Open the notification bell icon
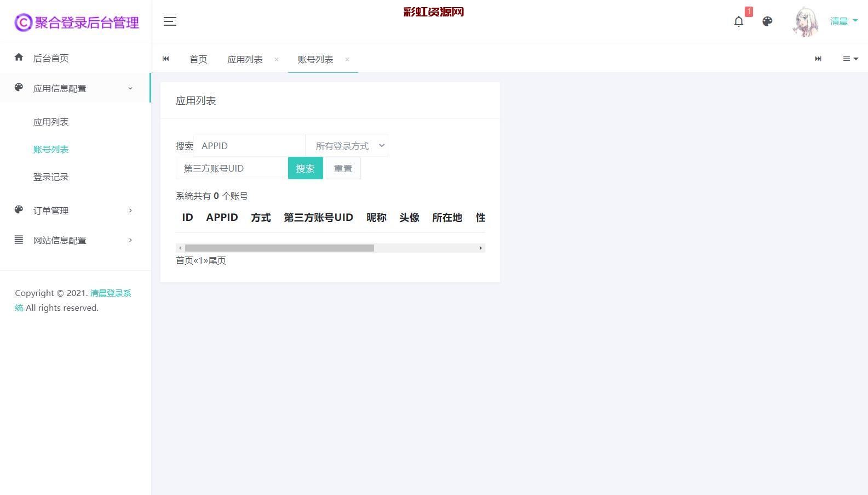 (738, 21)
